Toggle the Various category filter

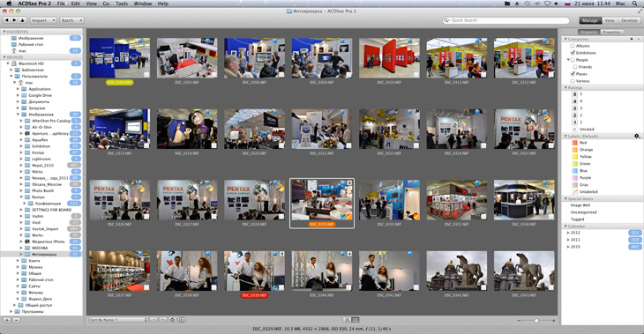[573, 81]
